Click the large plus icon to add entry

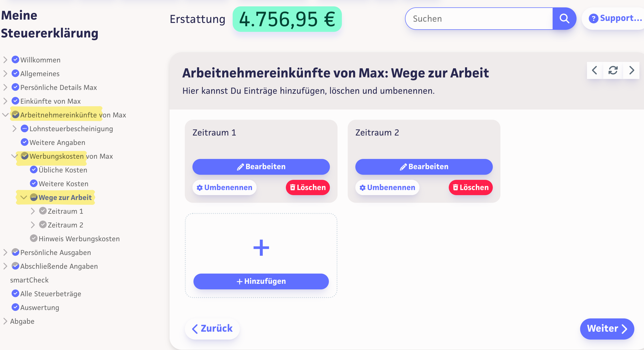(261, 248)
